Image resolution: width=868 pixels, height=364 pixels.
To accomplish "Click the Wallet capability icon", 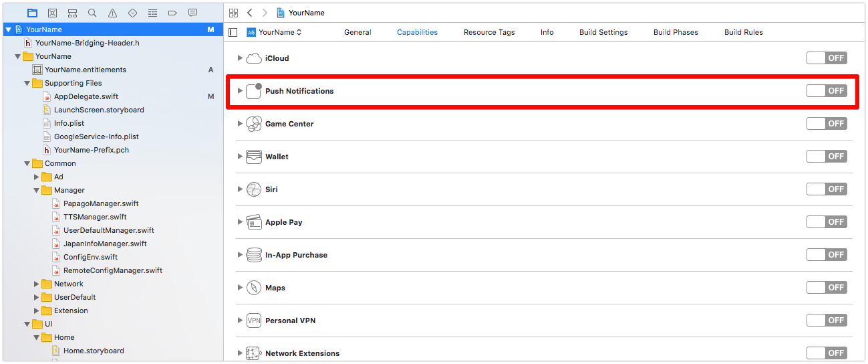I will [254, 157].
